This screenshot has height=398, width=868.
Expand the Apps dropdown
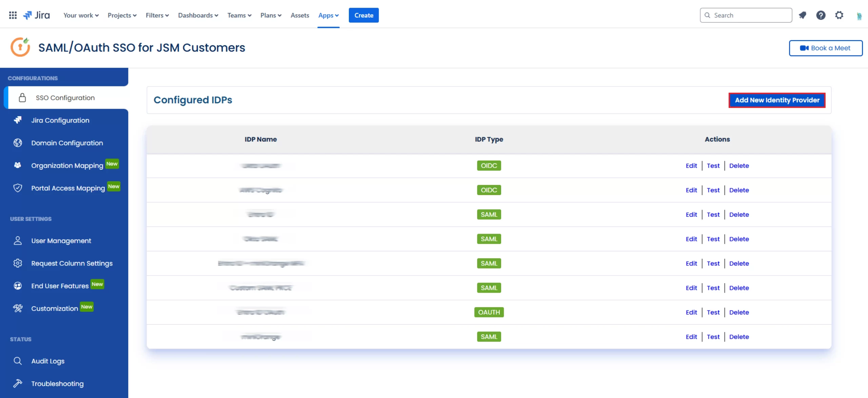tap(328, 15)
